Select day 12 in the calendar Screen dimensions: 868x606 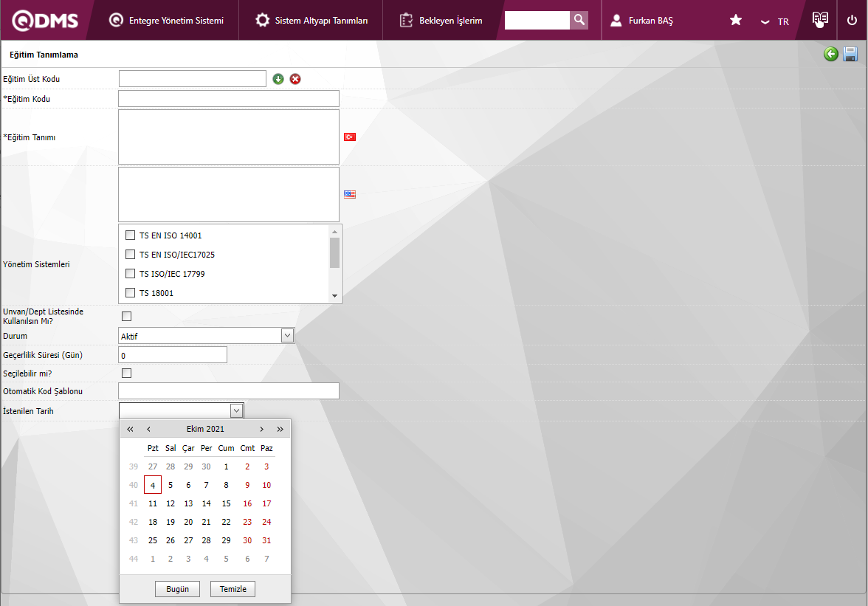click(x=170, y=503)
